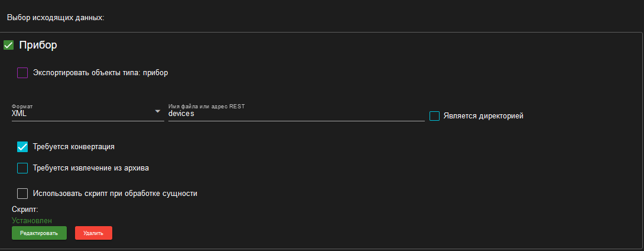
Task: Uncheck the Требуется конвертация checkbox
Action: (22, 147)
